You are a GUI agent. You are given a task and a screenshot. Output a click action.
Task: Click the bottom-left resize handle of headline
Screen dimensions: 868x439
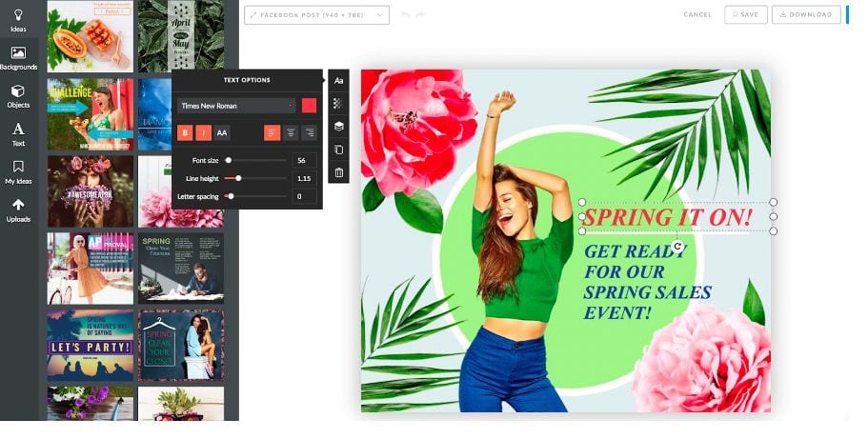582,230
